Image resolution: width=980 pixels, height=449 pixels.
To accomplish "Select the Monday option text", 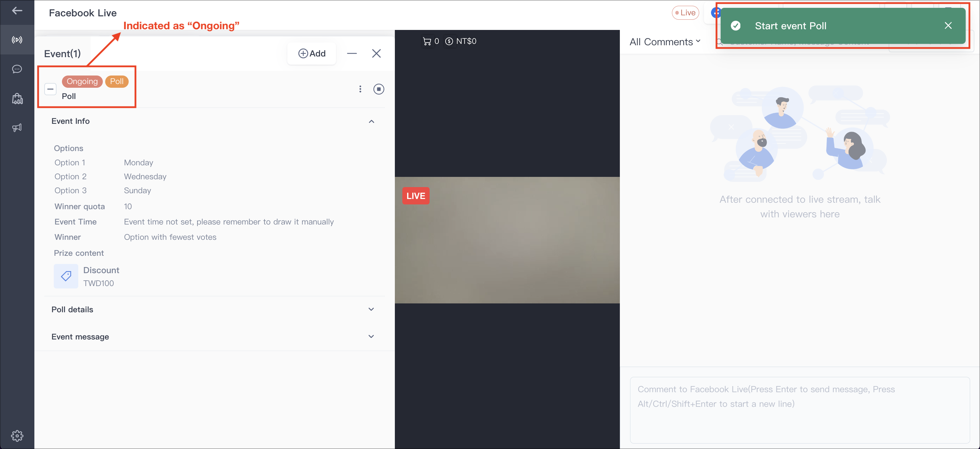I will (x=139, y=163).
